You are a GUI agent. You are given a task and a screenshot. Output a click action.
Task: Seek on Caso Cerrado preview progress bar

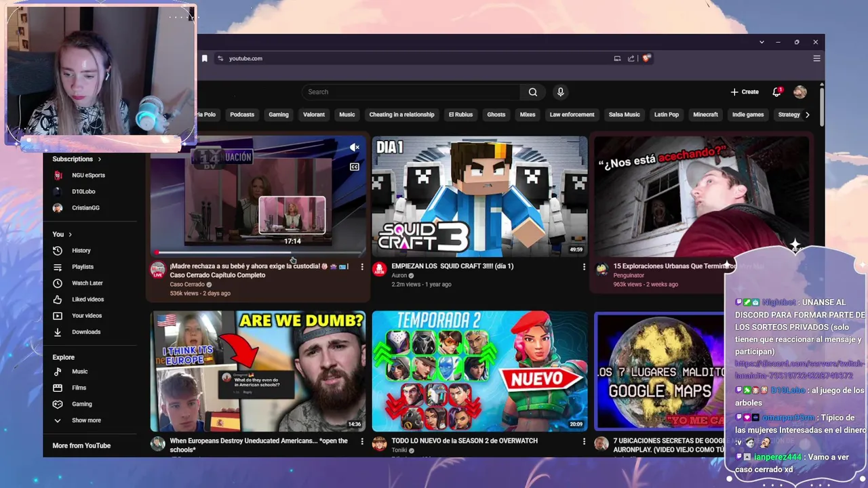click(x=258, y=252)
